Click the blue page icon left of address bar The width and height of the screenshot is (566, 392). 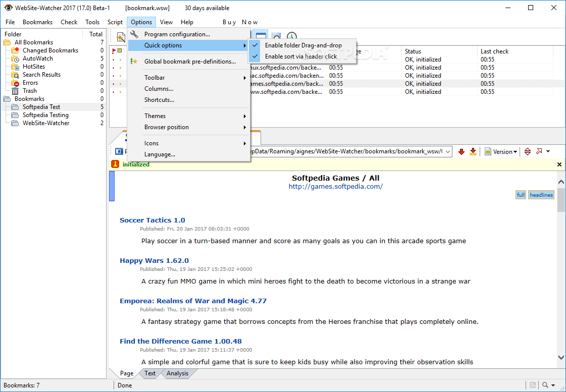(x=119, y=151)
